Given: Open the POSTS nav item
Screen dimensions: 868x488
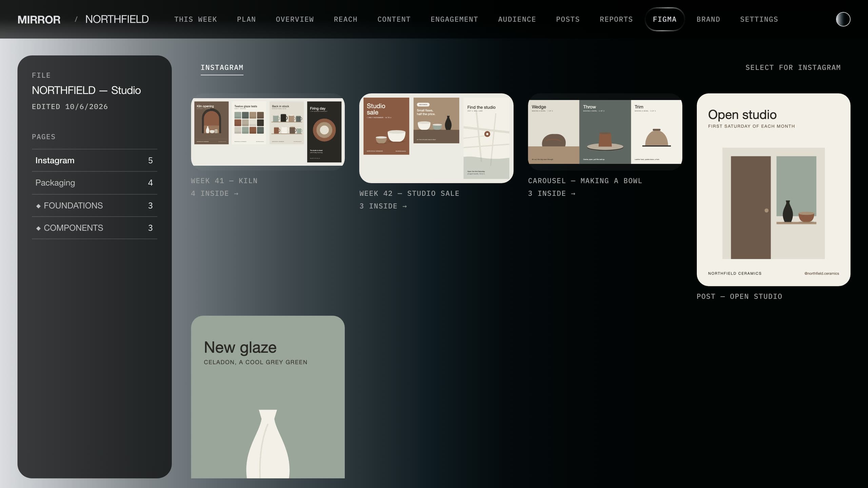Looking at the screenshot, I should [568, 19].
